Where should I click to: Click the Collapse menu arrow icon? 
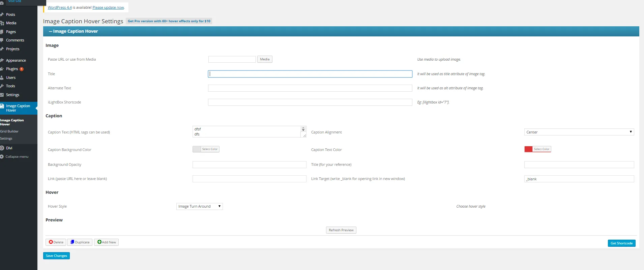[x=2, y=157]
